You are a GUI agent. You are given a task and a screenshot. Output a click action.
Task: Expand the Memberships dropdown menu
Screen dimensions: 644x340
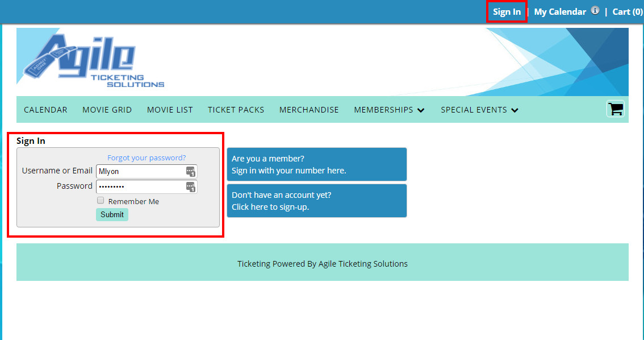click(x=389, y=110)
